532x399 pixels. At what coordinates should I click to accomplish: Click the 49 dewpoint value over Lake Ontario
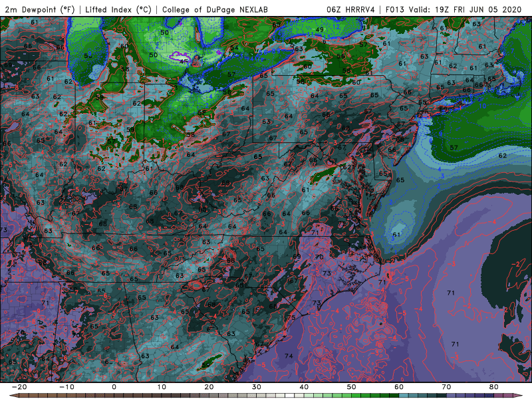click(319, 30)
